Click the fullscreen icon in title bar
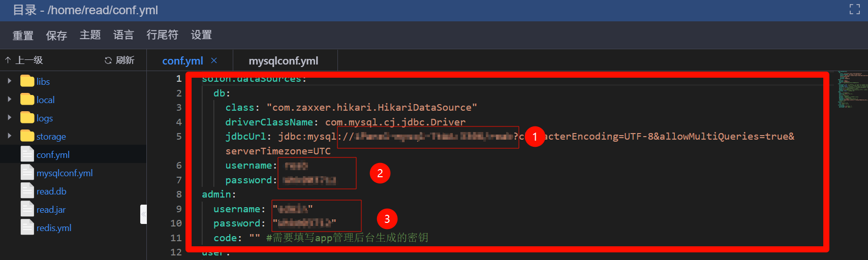The width and height of the screenshot is (868, 260). point(855,9)
